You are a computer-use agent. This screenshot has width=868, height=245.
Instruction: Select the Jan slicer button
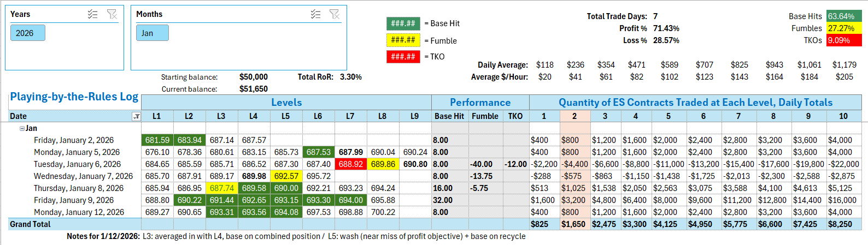click(152, 33)
